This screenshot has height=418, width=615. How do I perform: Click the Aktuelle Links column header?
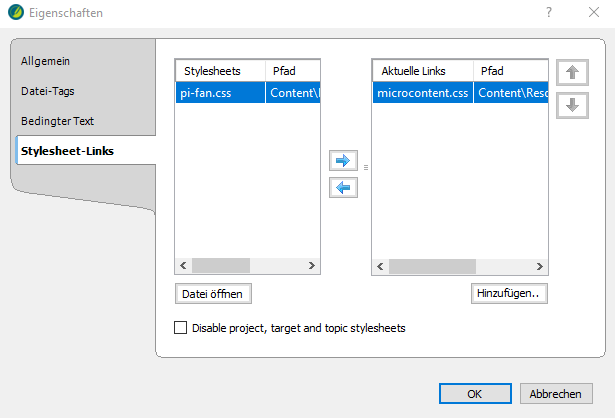(x=422, y=71)
